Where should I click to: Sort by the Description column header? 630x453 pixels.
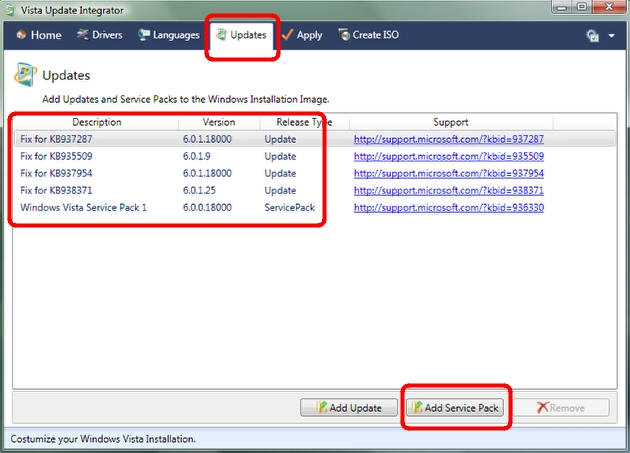(97, 122)
